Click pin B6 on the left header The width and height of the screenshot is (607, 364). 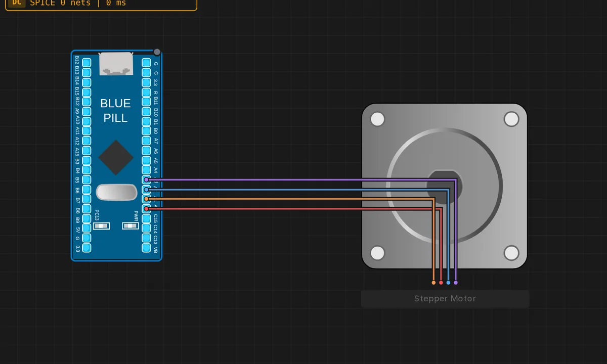[x=86, y=190]
